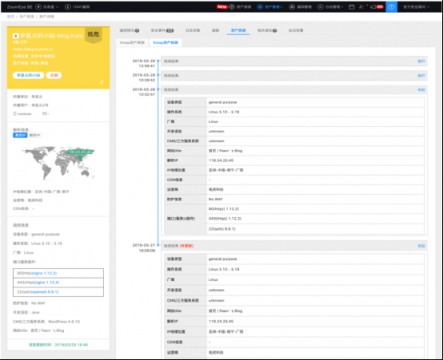
Task: Switch to the third main tab
Action: pos(193,30)
